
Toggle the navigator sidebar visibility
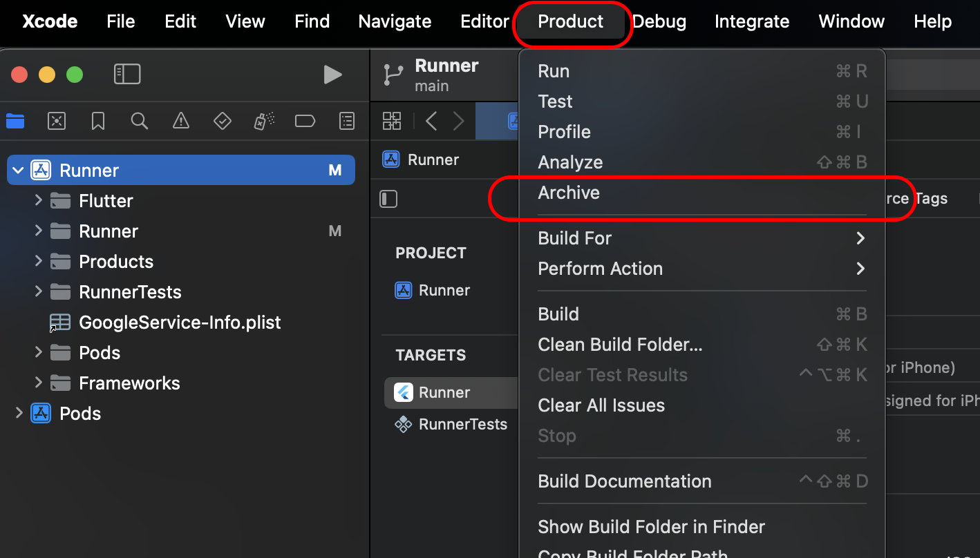pos(127,75)
